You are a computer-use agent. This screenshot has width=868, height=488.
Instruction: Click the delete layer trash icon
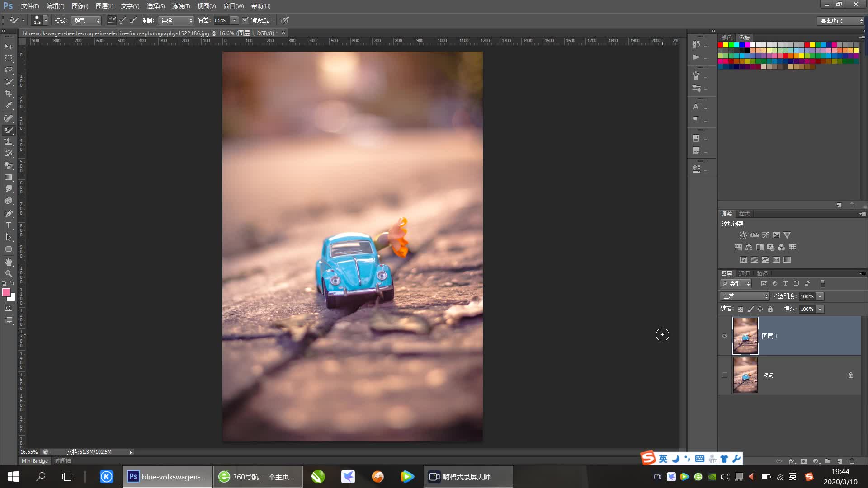coord(852,461)
